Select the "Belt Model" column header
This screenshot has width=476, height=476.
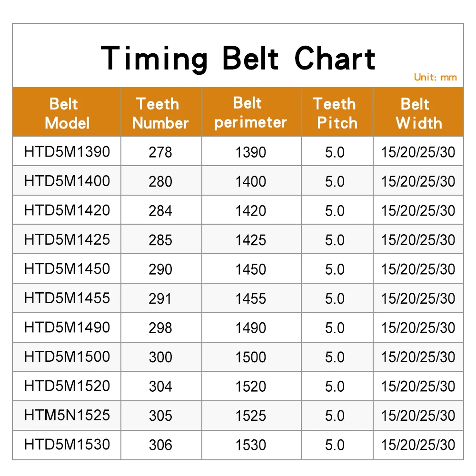(67, 113)
